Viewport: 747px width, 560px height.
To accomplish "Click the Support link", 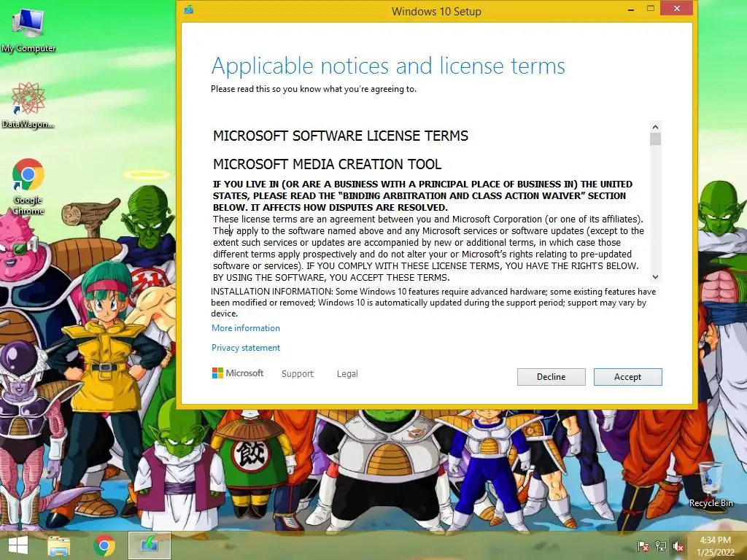I will tap(298, 374).
